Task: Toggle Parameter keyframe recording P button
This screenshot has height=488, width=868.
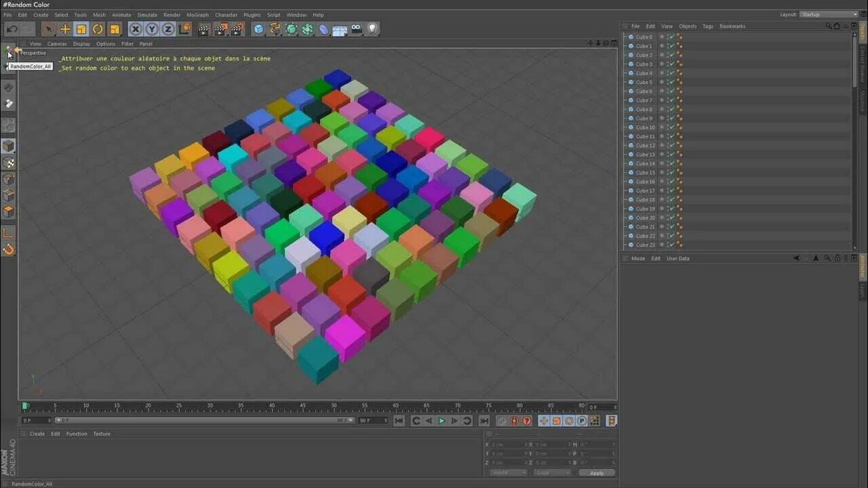Action: (x=582, y=421)
